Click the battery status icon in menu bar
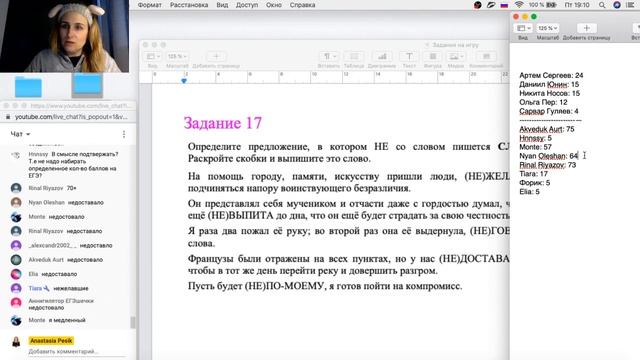640x360 pixels. pos(551,5)
